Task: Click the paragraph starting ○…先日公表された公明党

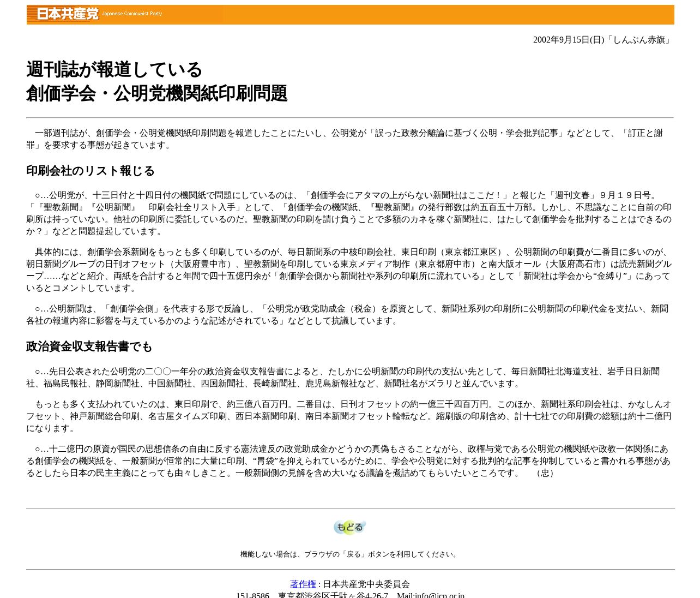Action: coord(349,378)
